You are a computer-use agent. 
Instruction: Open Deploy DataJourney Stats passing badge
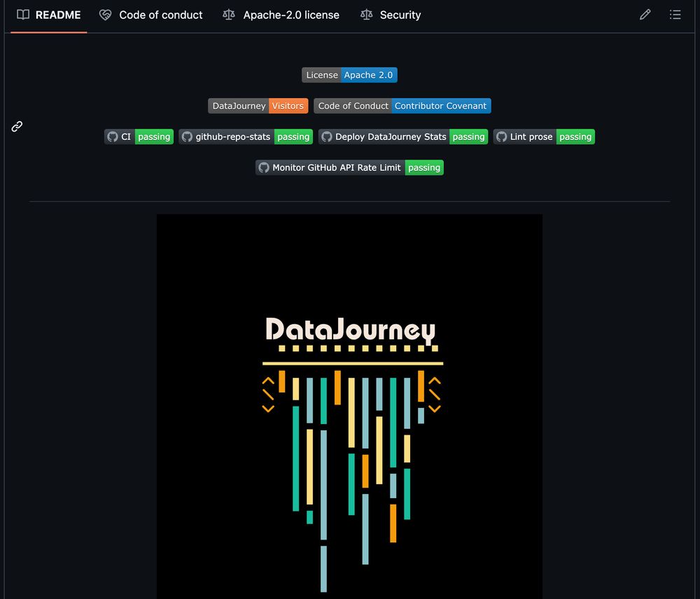[x=403, y=136]
